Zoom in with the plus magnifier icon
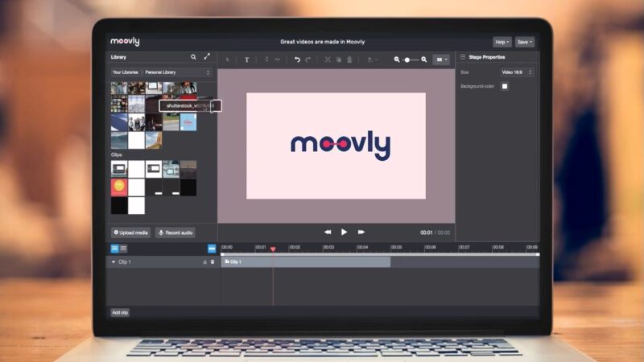This screenshot has width=644, height=362. tap(424, 60)
